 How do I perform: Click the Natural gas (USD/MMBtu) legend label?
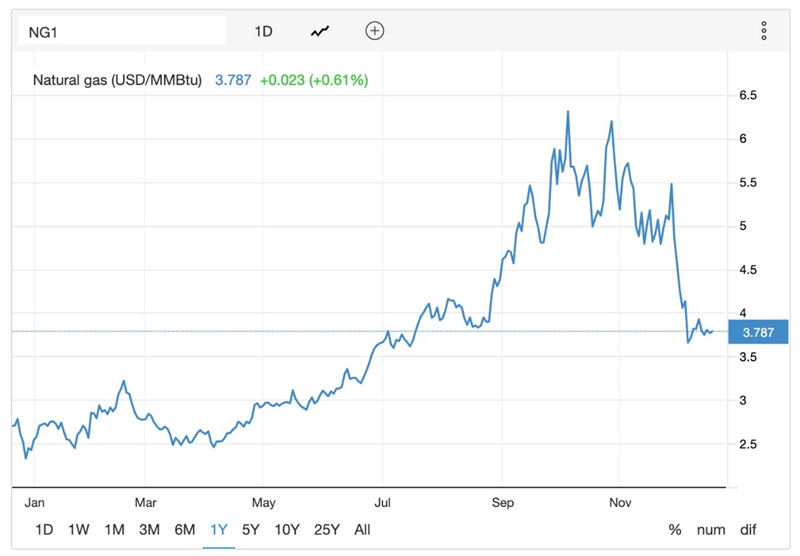[118, 80]
